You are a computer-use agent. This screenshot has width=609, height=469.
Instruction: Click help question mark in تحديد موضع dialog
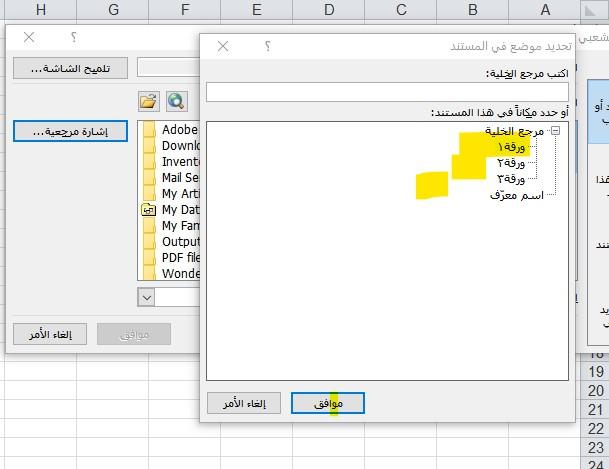coord(268,46)
